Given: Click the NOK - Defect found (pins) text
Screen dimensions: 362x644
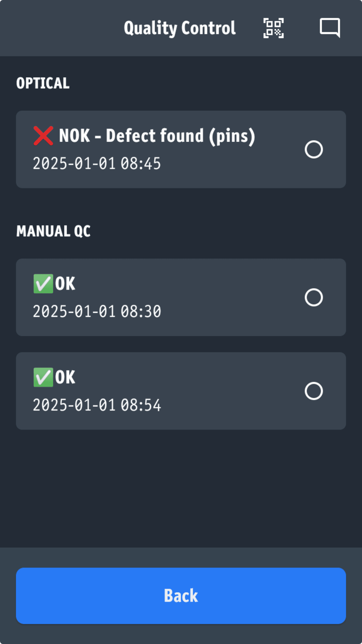Looking at the screenshot, I should pyautogui.click(x=157, y=136).
